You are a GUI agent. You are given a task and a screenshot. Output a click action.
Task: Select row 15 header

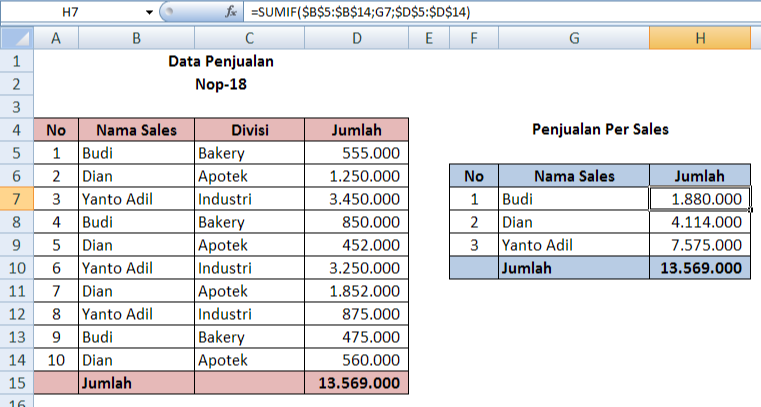coord(17,382)
